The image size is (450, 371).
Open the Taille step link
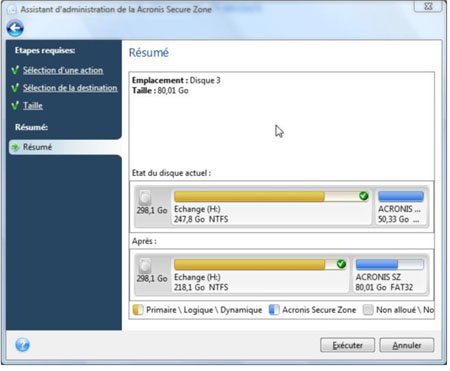(x=33, y=106)
